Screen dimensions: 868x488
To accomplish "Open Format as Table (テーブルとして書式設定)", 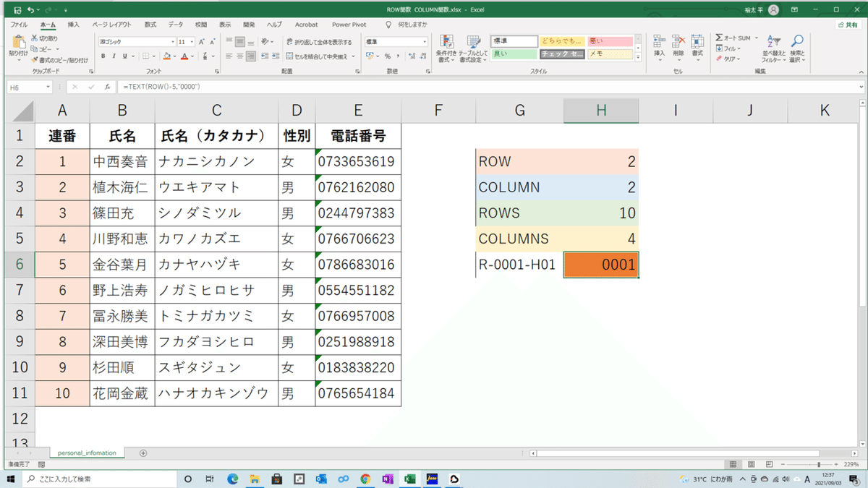I will point(472,48).
